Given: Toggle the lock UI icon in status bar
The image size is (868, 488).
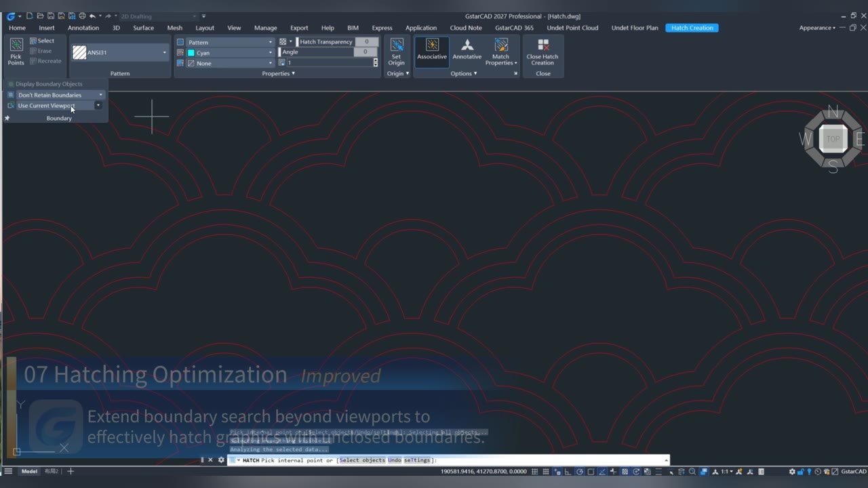Looking at the screenshot, I should [x=802, y=471].
